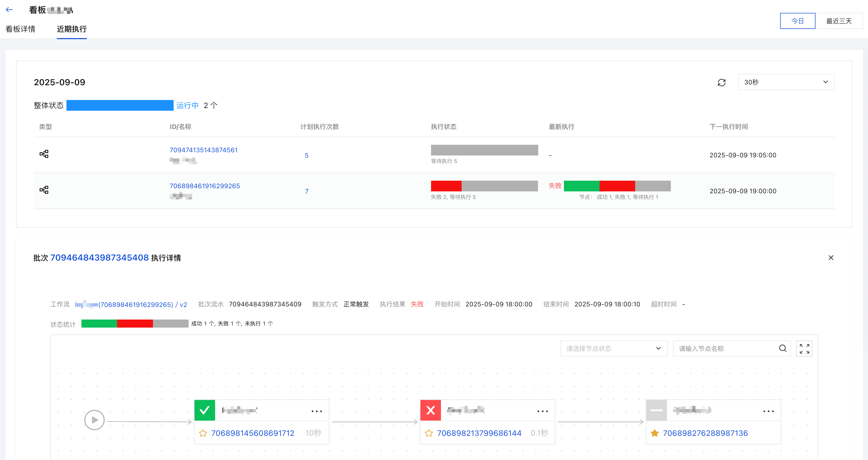
Task: Click the 0.1秒 duration on the failed node
Action: click(539, 433)
